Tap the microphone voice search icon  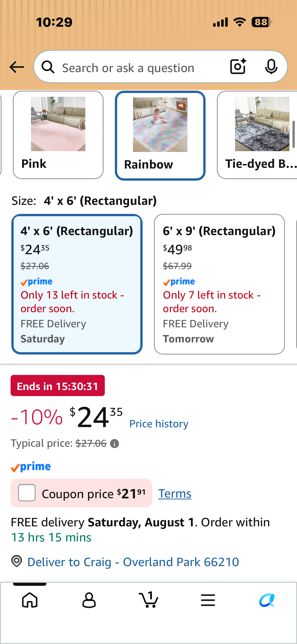[271, 67]
